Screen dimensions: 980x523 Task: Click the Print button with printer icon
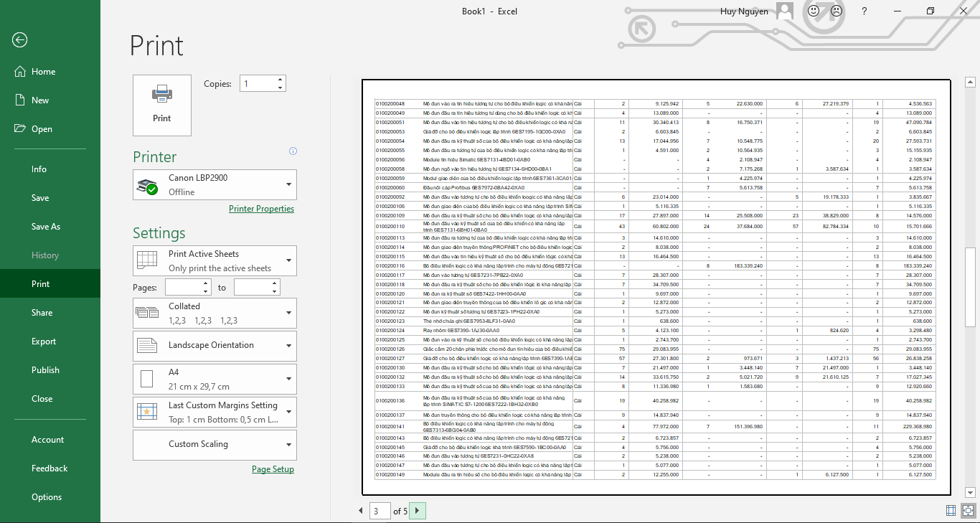point(162,105)
